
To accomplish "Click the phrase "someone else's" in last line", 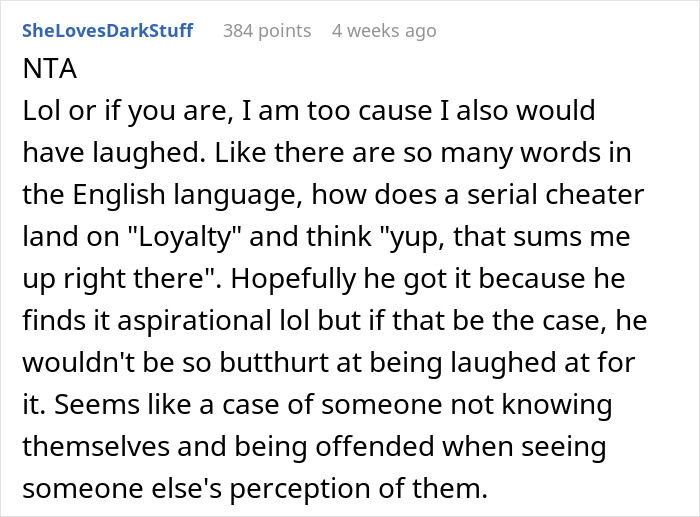I will pos(122,488).
